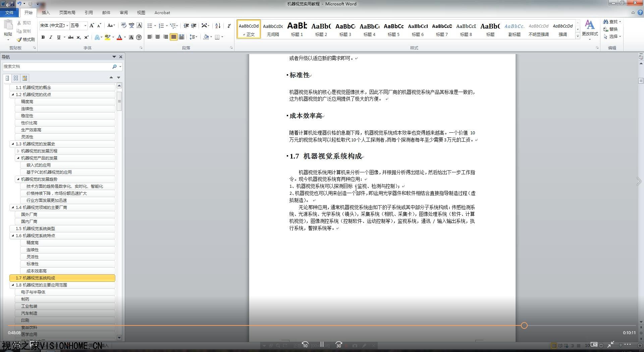Apply bold formatting with the B icon
The image size is (644, 352).
click(x=43, y=37)
